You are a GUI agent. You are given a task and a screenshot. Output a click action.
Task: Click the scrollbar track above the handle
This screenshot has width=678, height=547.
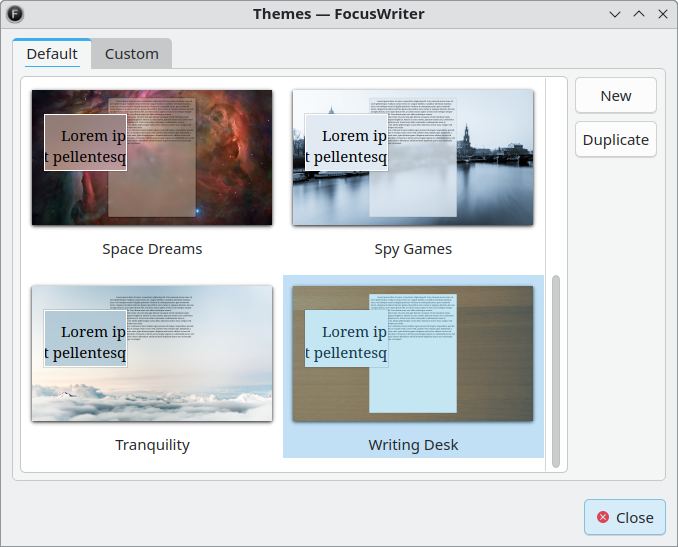[x=556, y=176]
